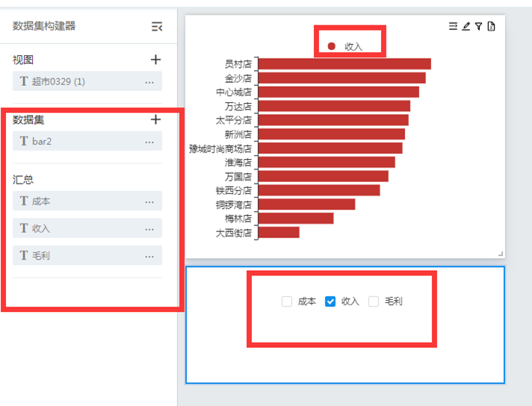
Task: Click the 员村店 axis label
Action: pyautogui.click(x=238, y=64)
